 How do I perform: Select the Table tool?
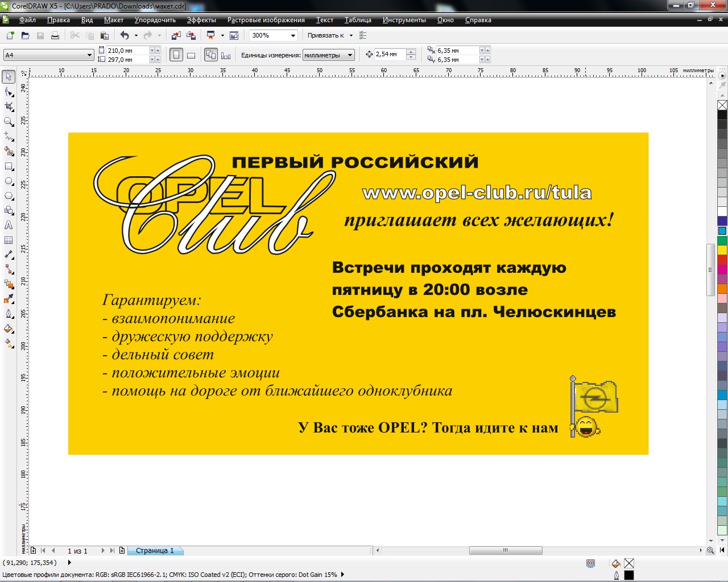click(9, 240)
